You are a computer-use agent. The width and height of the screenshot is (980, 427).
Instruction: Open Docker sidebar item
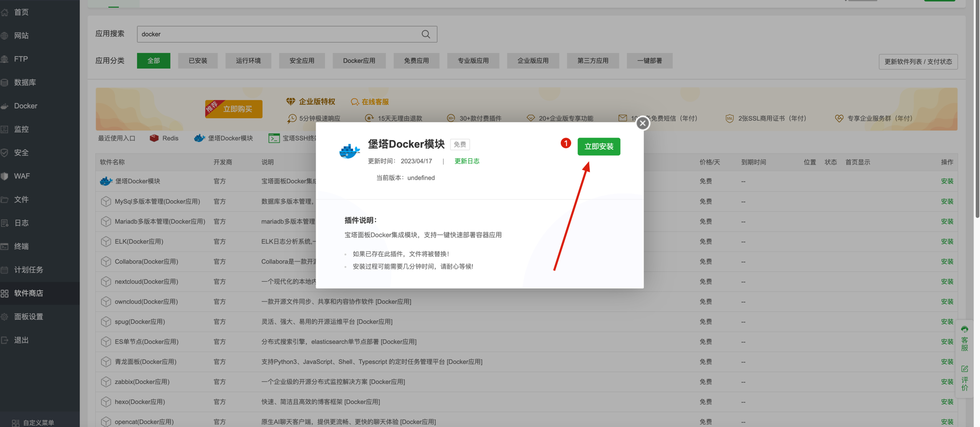point(40,106)
